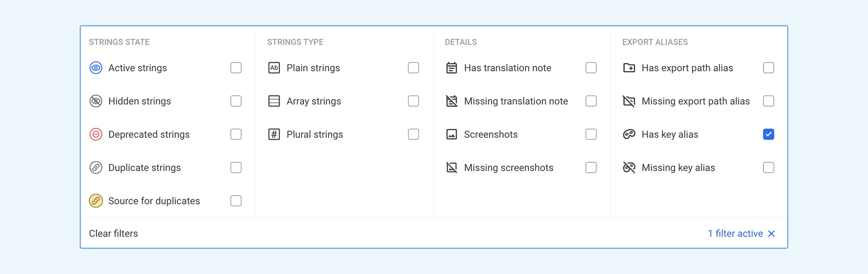The height and width of the screenshot is (274, 868).
Task: Click the yellow Source for duplicates icon
Action: pos(96,201)
